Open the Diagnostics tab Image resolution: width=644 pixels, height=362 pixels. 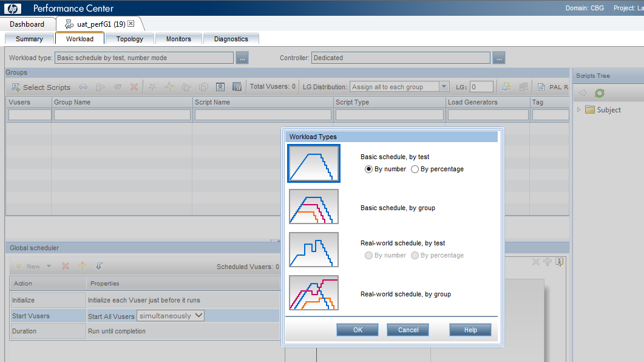[231, 39]
